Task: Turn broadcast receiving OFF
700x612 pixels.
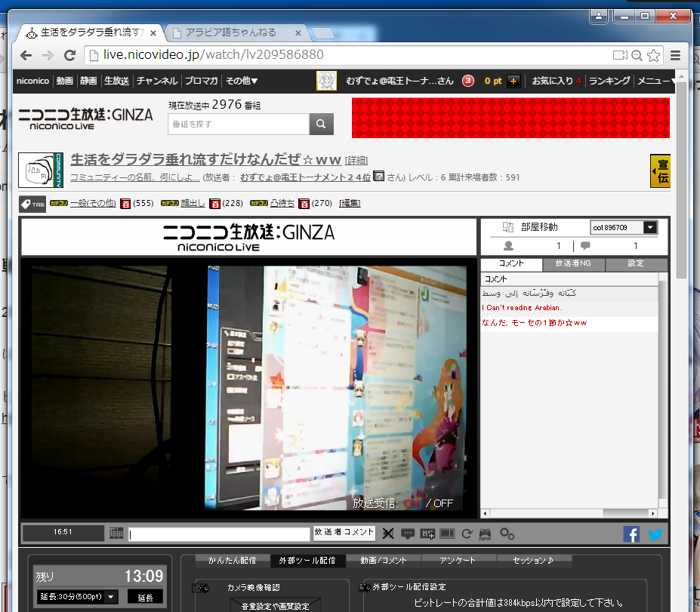Action: tap(443, 503)
